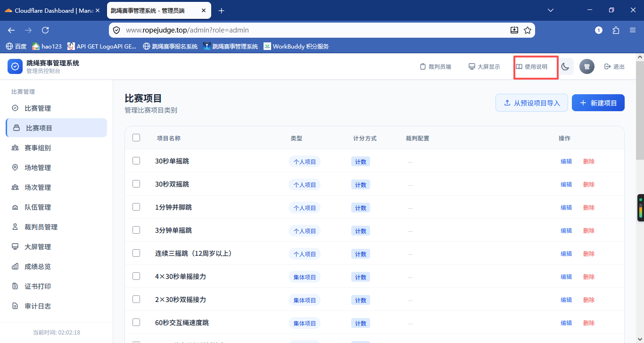Open 大屏显示 screen view

pos(484,67)
